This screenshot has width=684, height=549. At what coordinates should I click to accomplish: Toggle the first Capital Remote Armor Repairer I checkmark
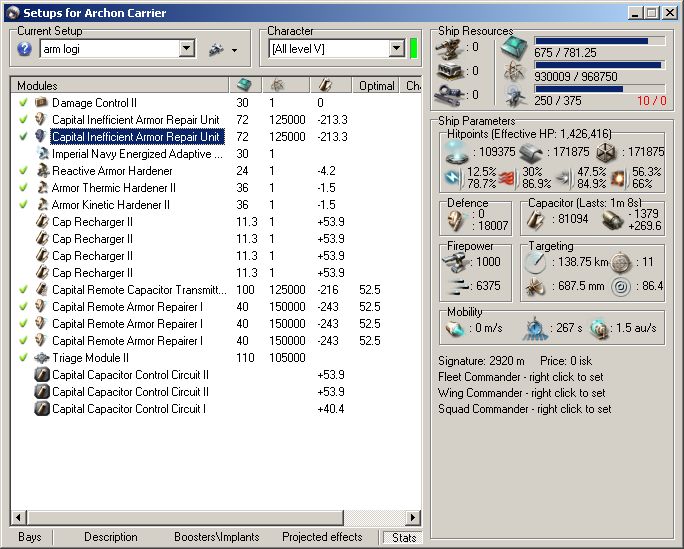point(24,307)
